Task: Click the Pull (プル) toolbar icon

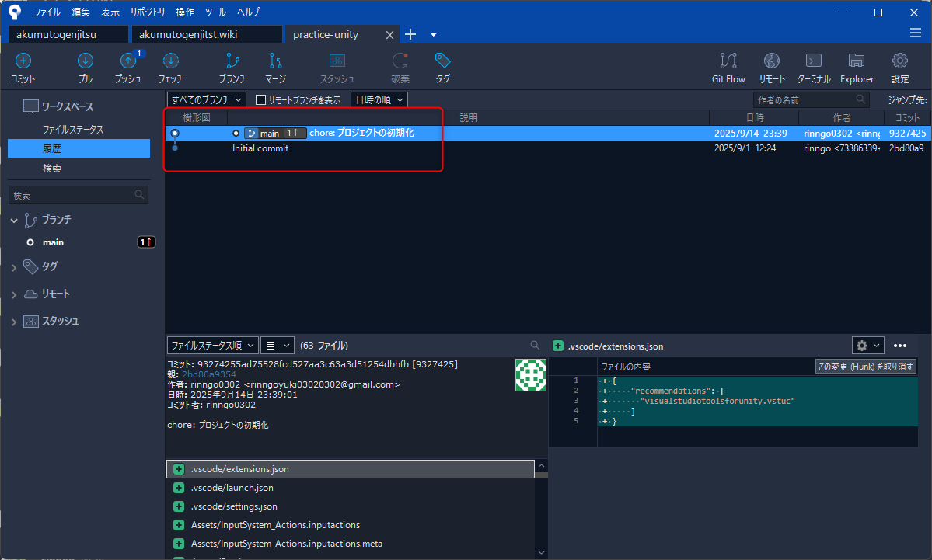Action: pos(85,61)
